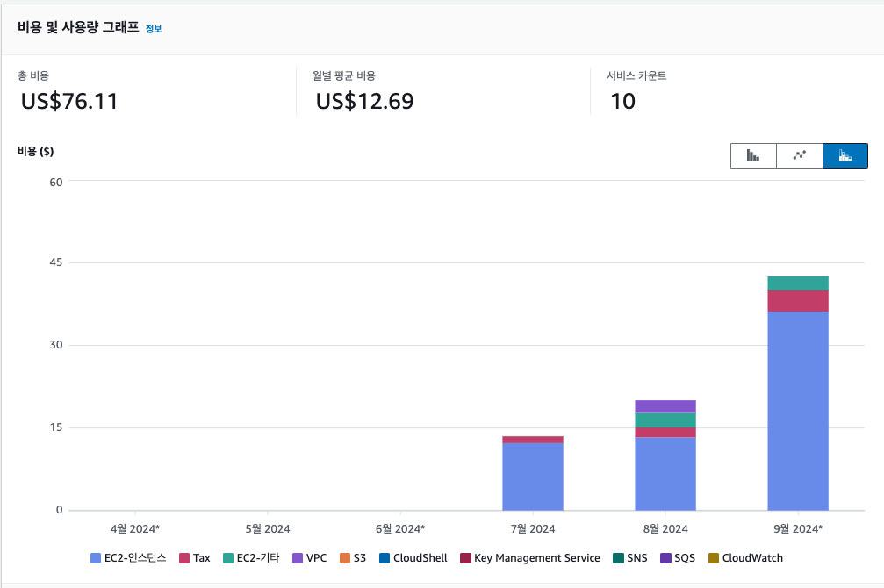Screen dimensions: 884x588
Task: Click the Key Management Service legend swatch
Action: (465, 558)
